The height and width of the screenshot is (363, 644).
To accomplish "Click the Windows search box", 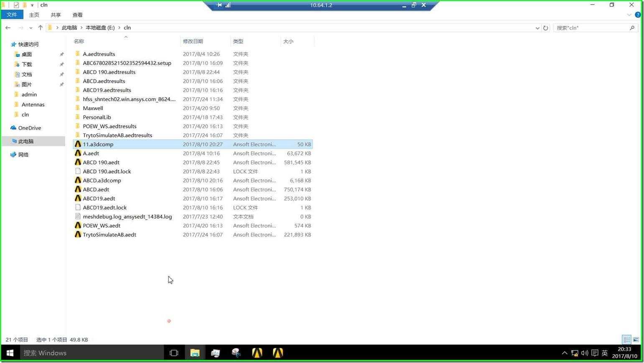I will click(92, 353).
